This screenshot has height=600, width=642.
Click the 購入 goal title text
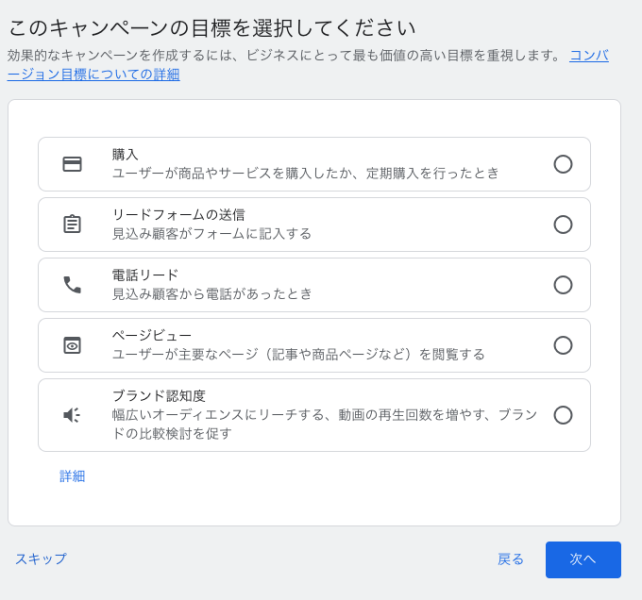pyautogui.click(x=125, y=155)
